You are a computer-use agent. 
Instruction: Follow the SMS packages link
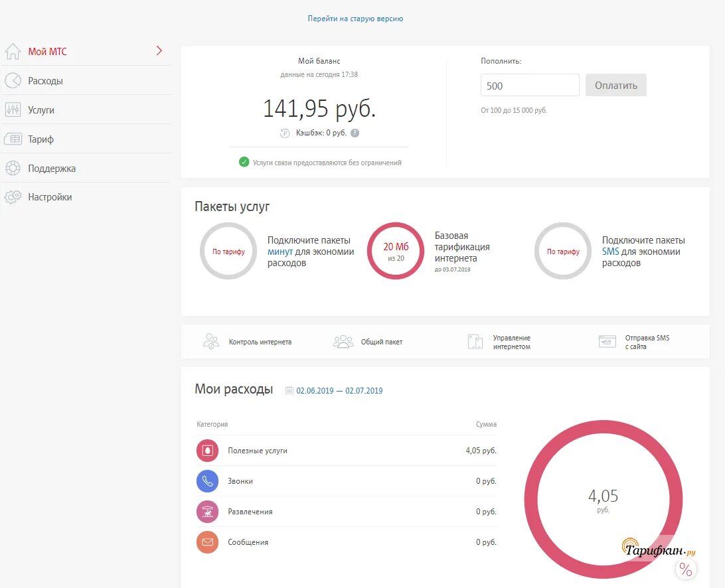pos(610,252)
